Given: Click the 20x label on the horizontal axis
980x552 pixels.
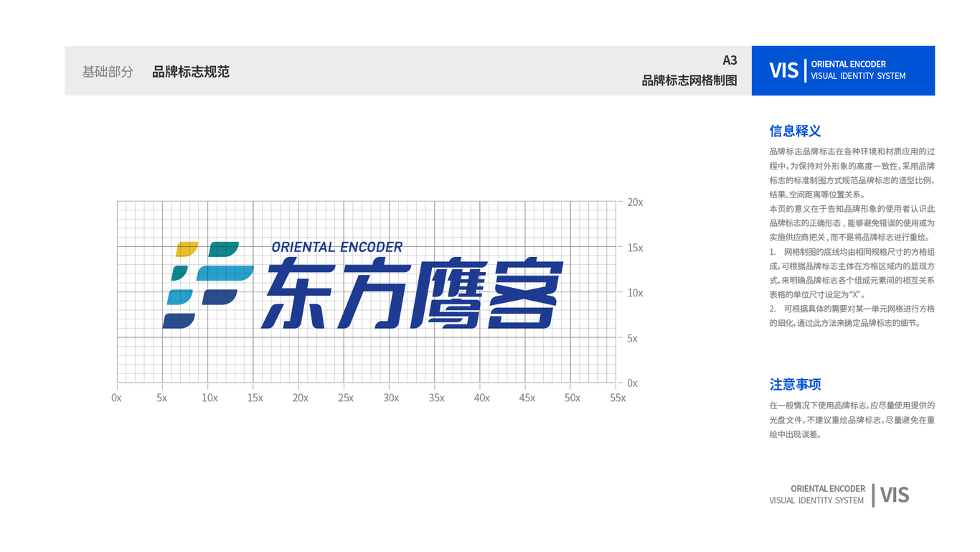Looking at the screenshot, I should click(300, 398).
